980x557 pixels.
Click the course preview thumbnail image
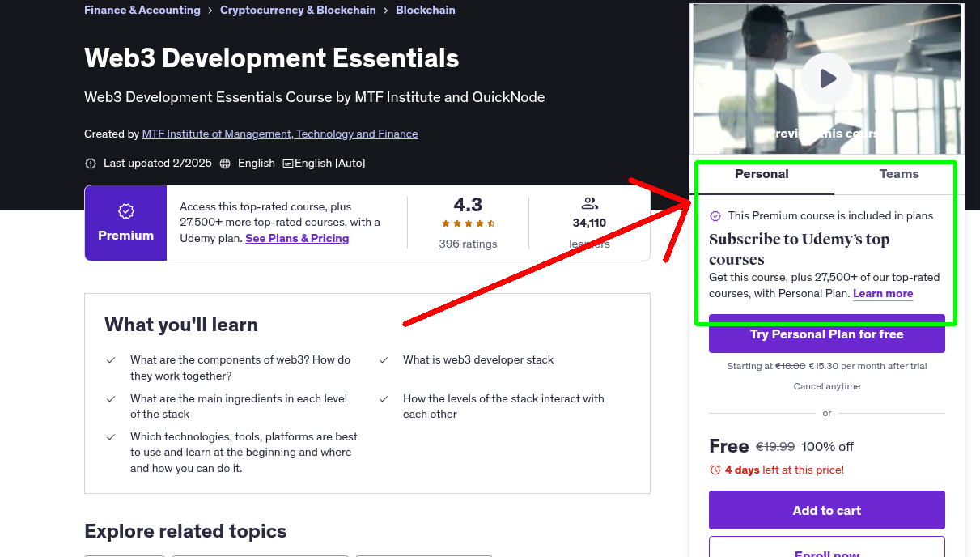[x=827, y=79]
